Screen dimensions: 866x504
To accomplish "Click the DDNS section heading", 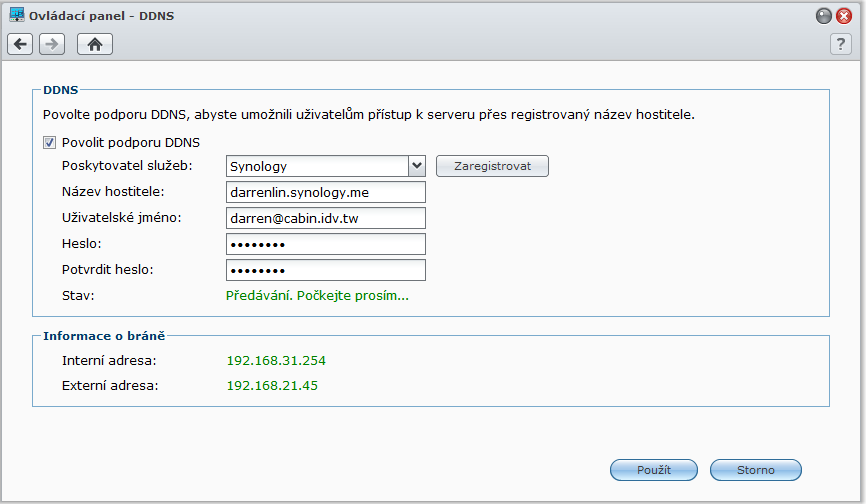I will (x=61, y=89).
